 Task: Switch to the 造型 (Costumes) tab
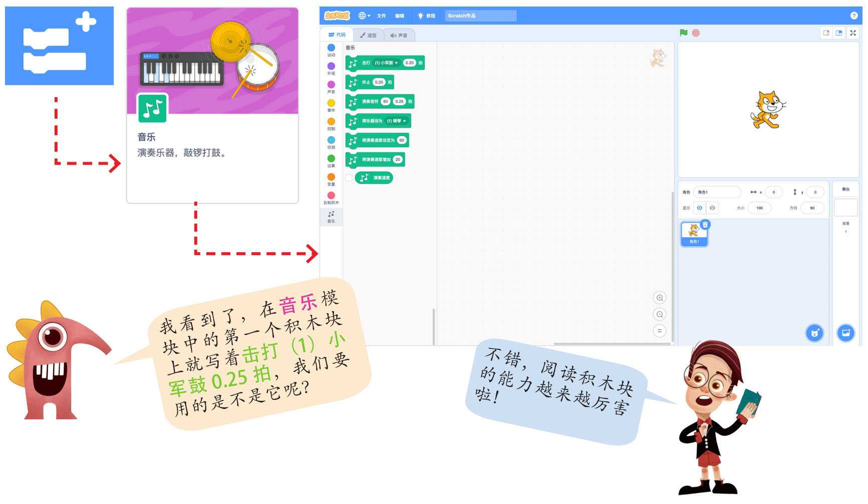pos(368,35)
